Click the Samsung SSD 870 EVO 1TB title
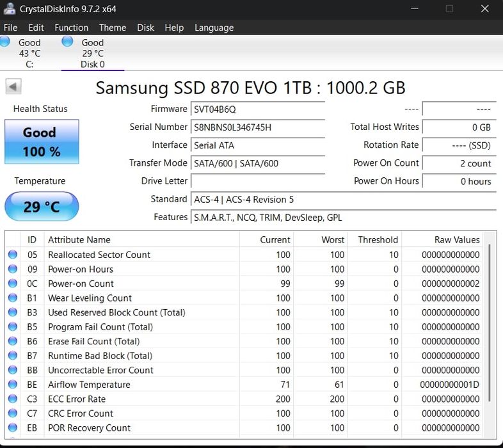 [x=250, y=88]
